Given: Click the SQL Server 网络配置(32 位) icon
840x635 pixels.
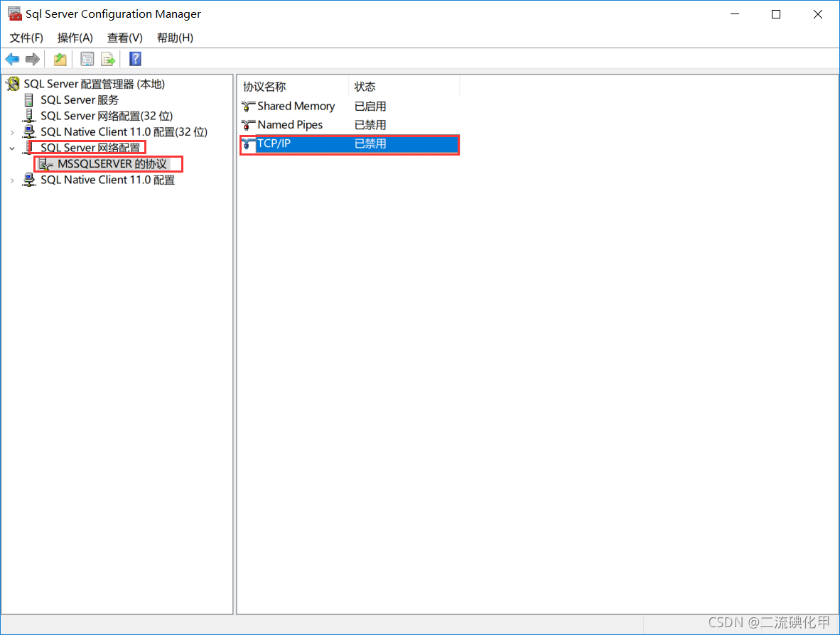Looking at the screenshot, I should [29, 116].
